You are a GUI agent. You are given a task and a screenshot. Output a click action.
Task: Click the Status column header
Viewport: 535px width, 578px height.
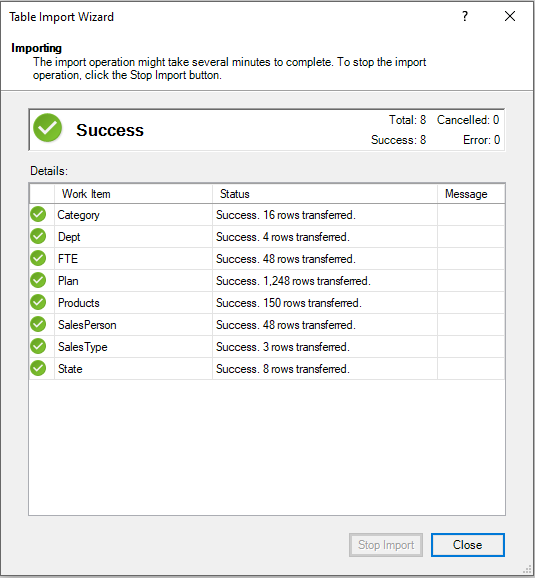[x=325, y=194]
